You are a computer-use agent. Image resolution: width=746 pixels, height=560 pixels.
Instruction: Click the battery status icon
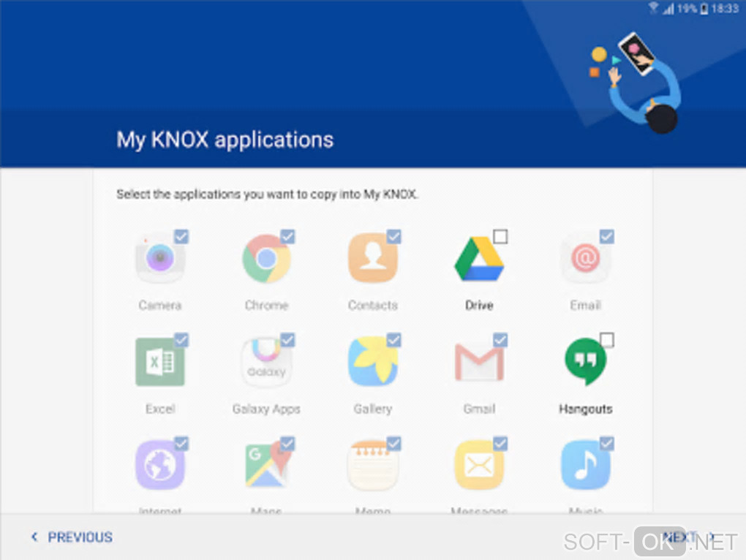(704, 9)
